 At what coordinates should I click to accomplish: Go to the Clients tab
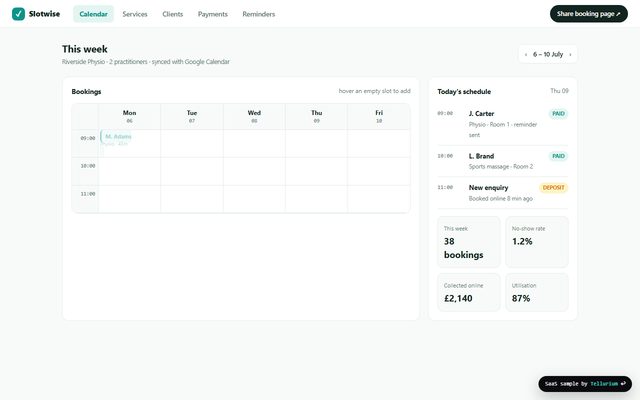(x=173, y=14)
